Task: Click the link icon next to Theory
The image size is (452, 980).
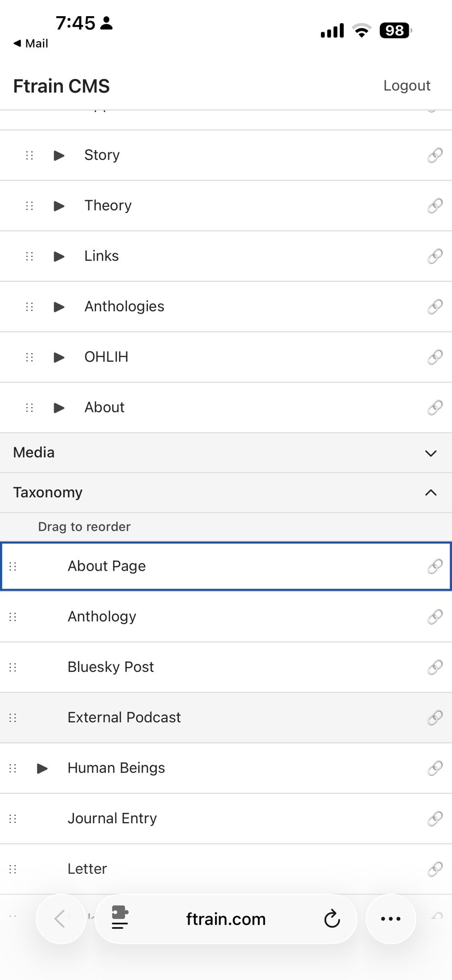Action: (x=435, y=206)
